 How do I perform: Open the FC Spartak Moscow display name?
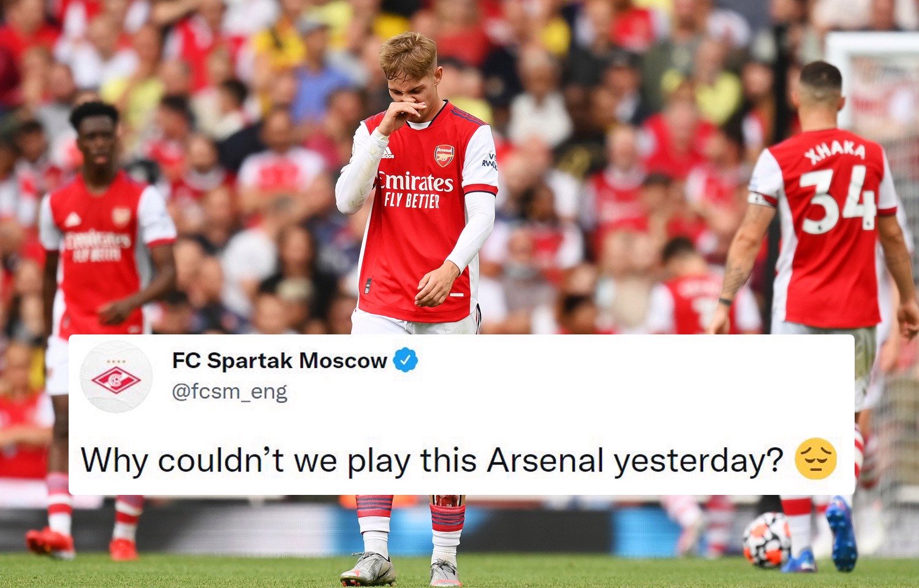tap(279, 360)
